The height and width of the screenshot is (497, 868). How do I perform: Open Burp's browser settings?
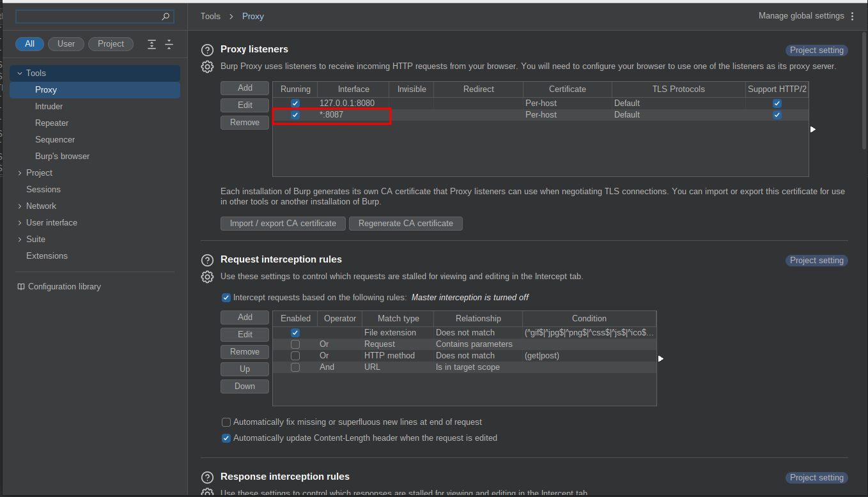coord(63,157)
